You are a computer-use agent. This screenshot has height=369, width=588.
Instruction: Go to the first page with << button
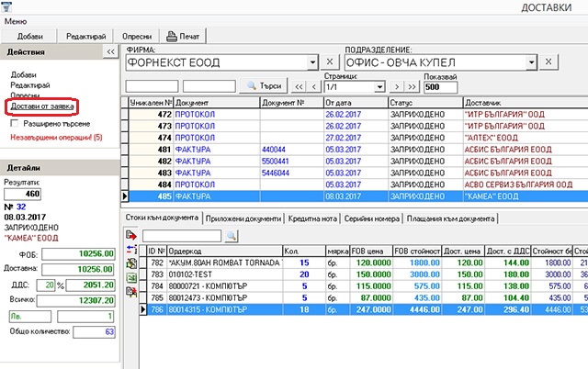(x=299, y=87)
